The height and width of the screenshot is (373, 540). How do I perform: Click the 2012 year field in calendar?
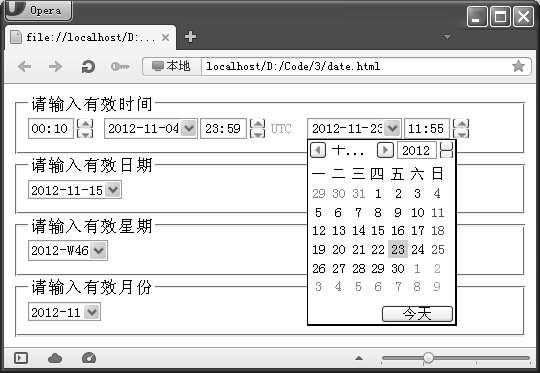click(x=417, y=150)
